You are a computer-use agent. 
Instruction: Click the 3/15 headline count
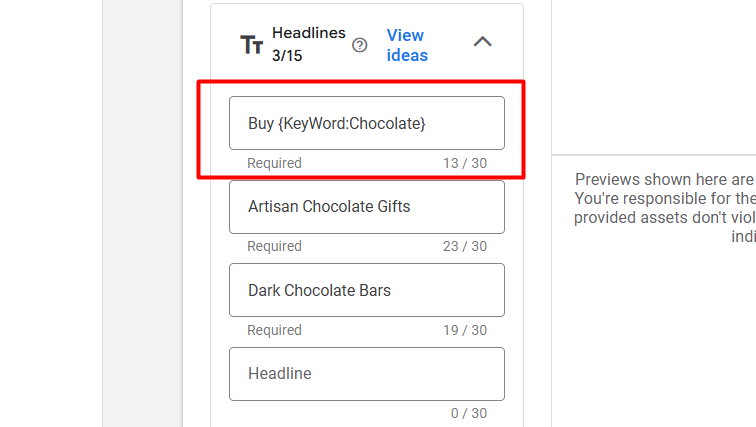coord(287,56)
